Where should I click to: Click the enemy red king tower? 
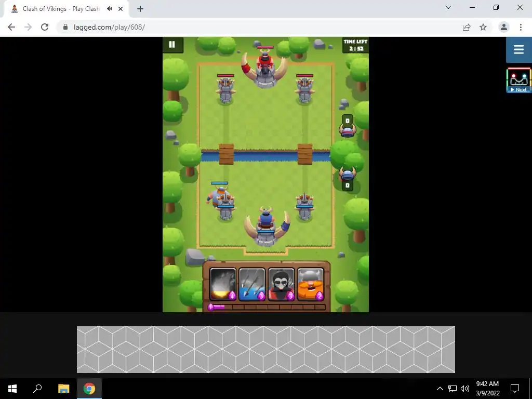265,68
